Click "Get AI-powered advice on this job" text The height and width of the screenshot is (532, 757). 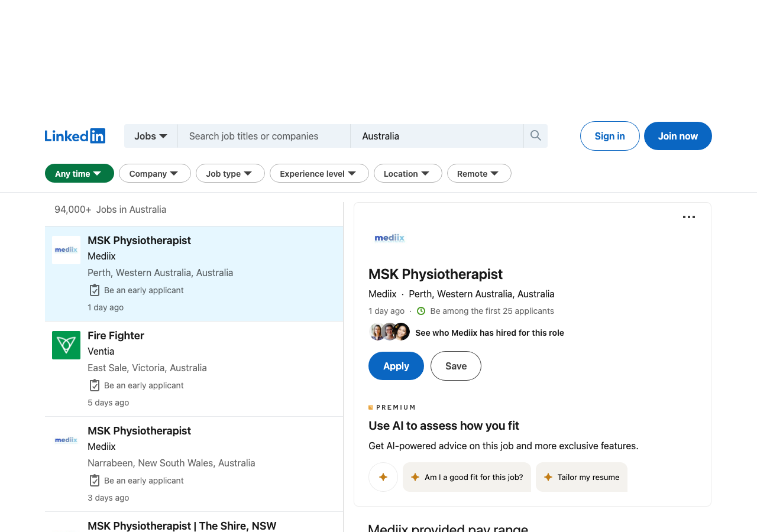pos(503,446)
